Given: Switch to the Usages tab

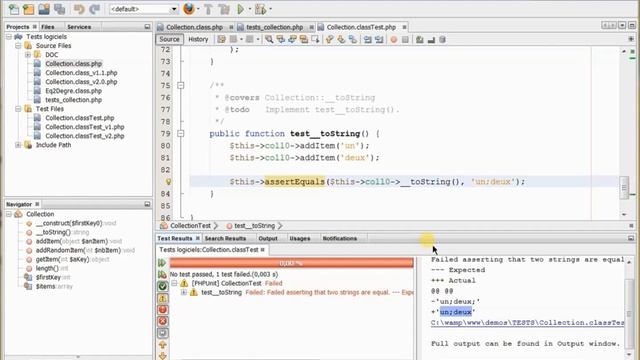Looking at the screenshot, I should click(300, 238).
